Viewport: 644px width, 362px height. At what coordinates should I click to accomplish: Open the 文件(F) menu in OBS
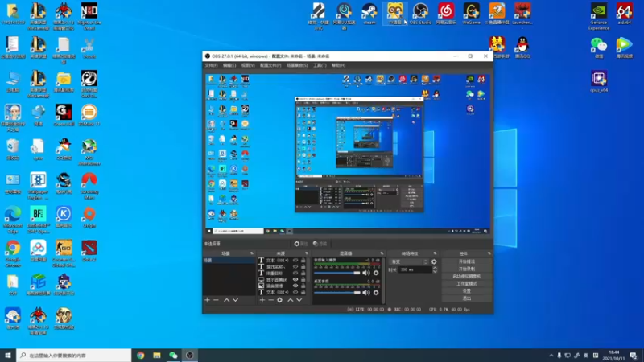(x=211, y=65)
